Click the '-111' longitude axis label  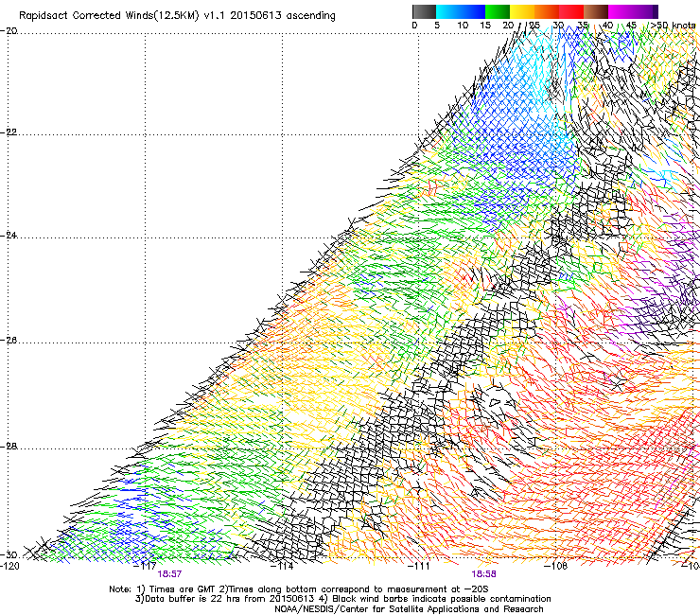click(x=419, y=567)
